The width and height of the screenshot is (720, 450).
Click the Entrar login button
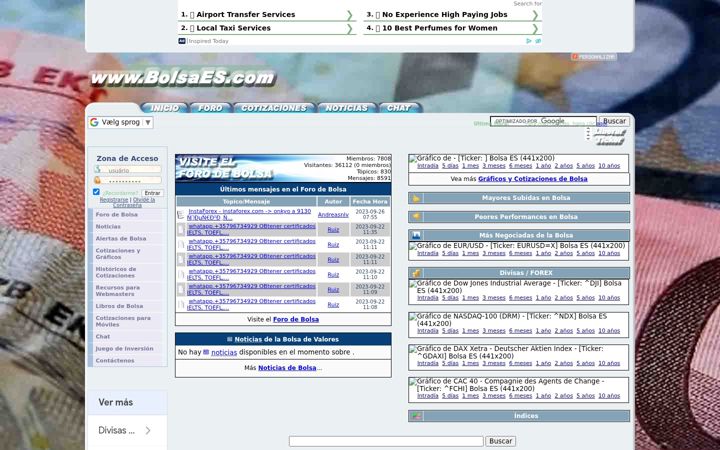(x=152, y=193)
